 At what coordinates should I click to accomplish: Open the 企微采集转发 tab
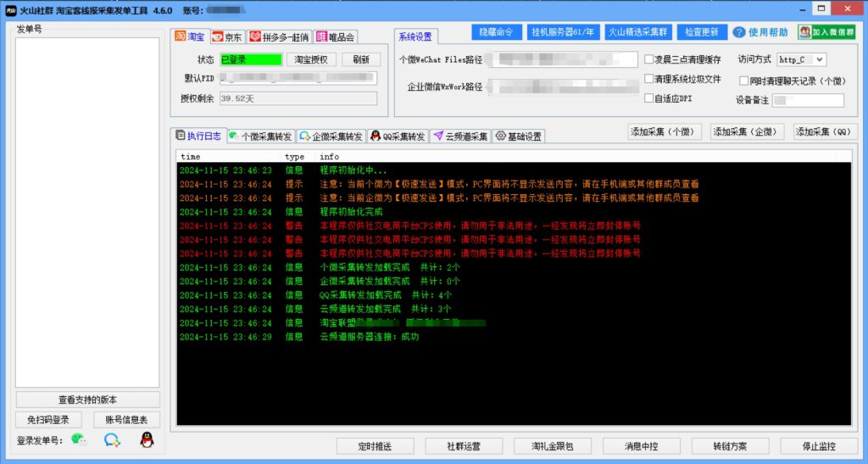click(x=331, y=137)
